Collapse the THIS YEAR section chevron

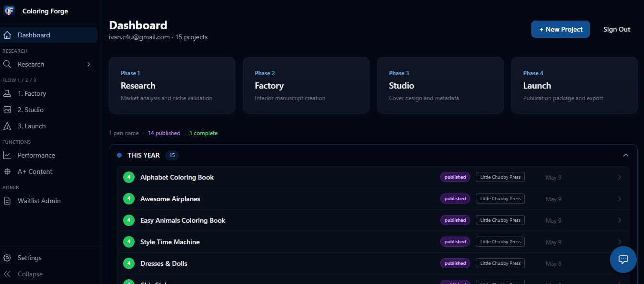[x=625, y=155]
